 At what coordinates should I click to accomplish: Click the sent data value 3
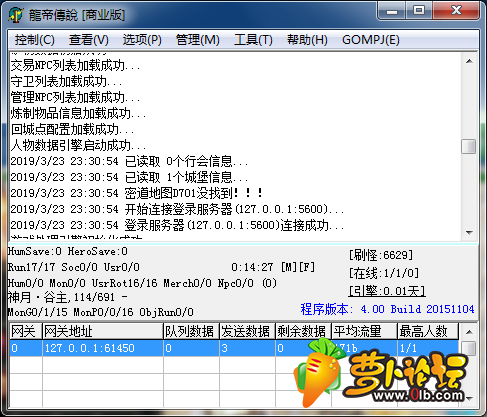(247, 348)
